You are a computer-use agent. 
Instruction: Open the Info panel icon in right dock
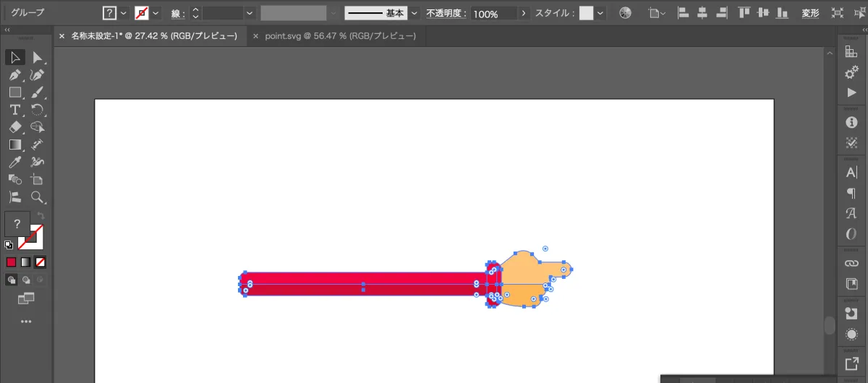click(x=851, y=122)
